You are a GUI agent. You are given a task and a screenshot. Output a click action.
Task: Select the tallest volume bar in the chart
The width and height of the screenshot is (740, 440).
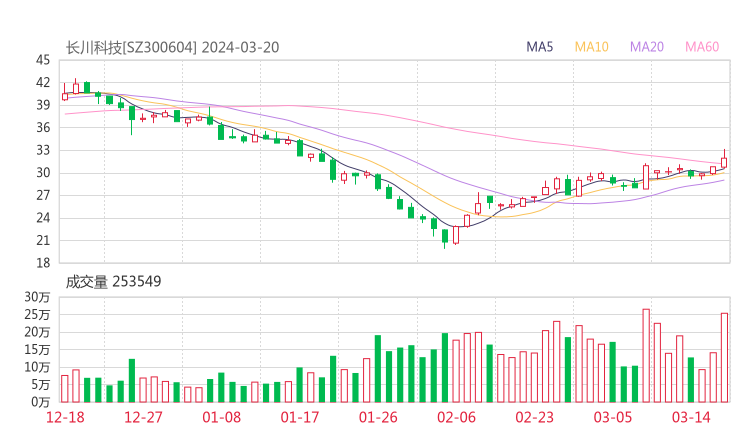(x=646, y=355)
